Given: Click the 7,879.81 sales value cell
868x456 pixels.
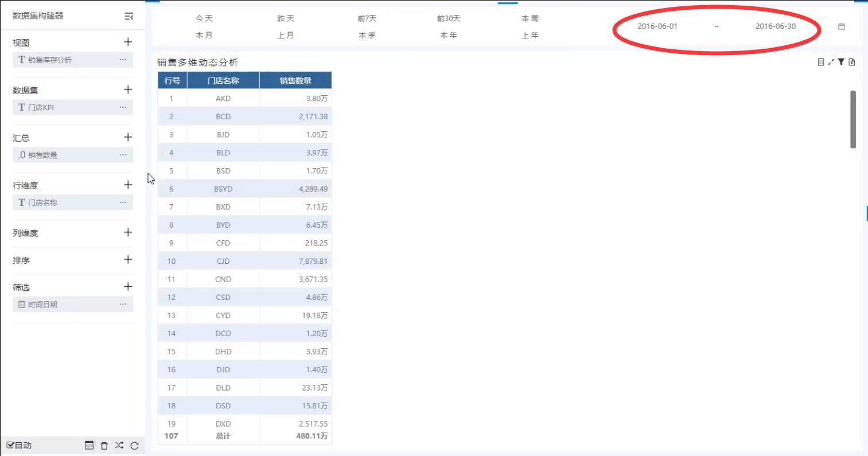Looking at the screenshot, I should pos(295,261).
